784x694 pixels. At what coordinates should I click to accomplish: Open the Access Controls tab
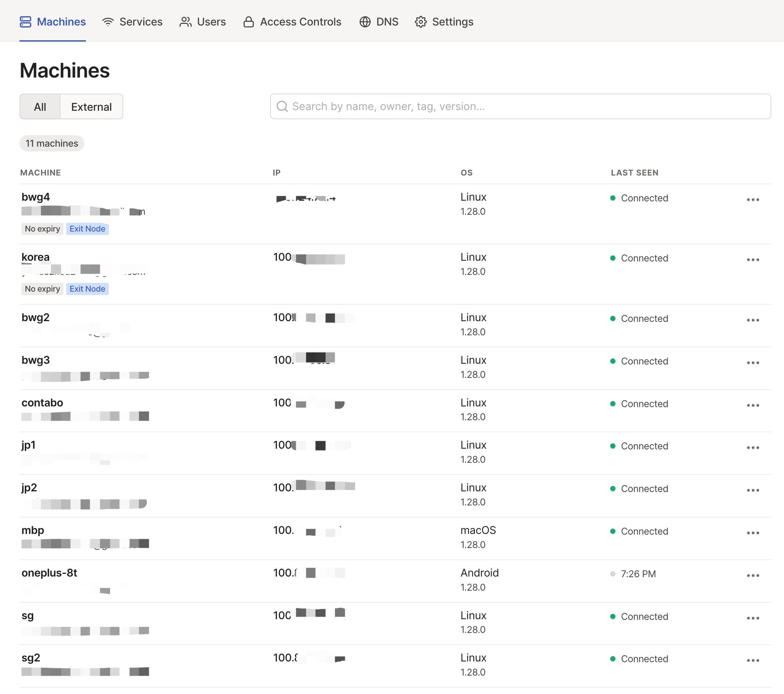pyautogui.click(x=301, y=22)
